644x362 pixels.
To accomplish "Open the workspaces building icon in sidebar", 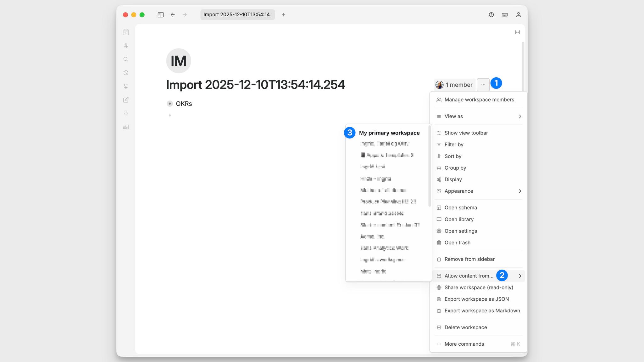I will pyautogui.click(x=126, y=127).
